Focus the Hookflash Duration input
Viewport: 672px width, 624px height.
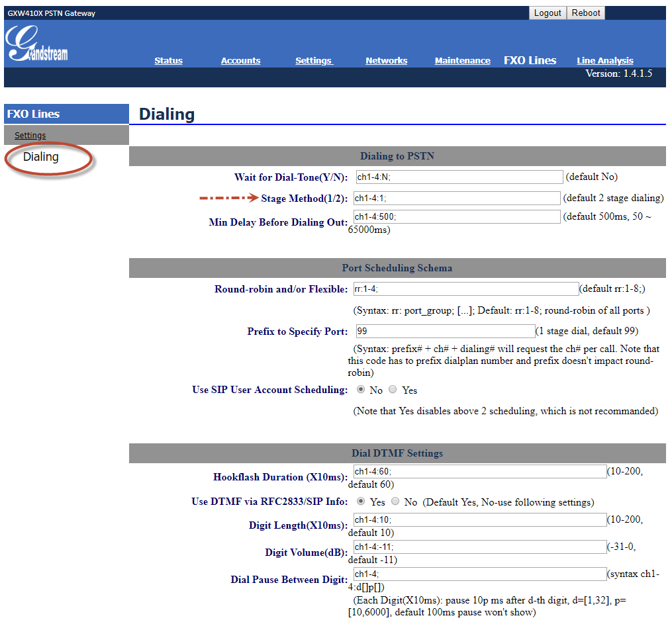coord(480,472)
